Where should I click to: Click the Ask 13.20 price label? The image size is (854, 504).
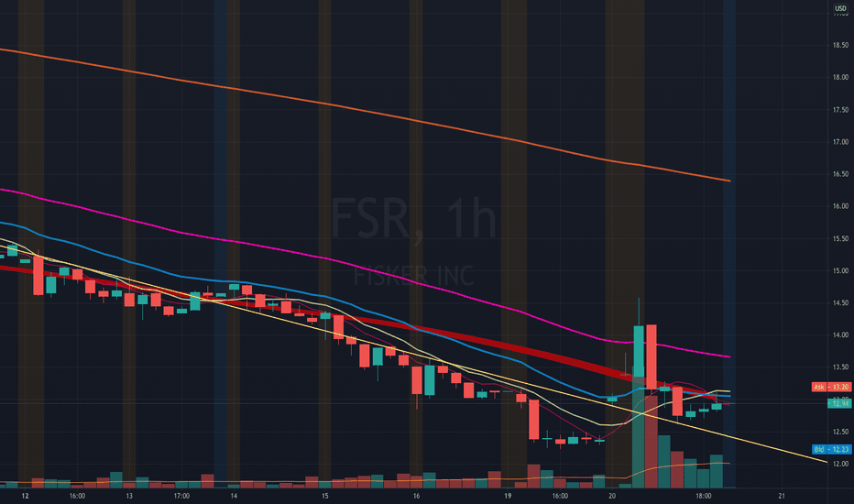(x=831, y=387)
